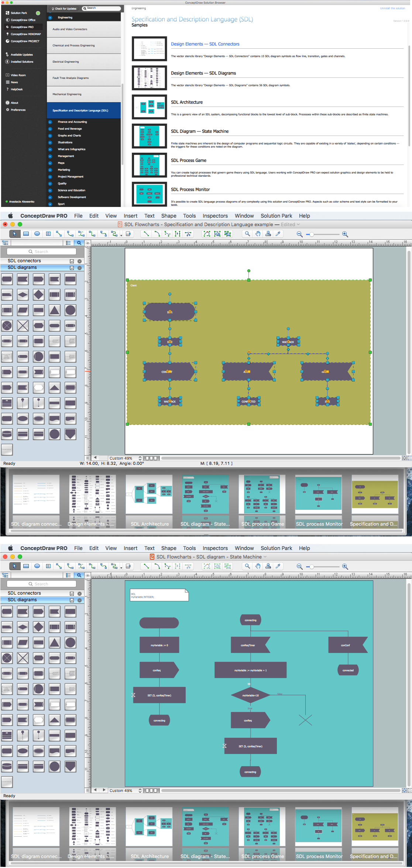Open the Inspectors menu in the upper PRO menu bar
Viewport: 412px width, 868px height.
(215, 216)
